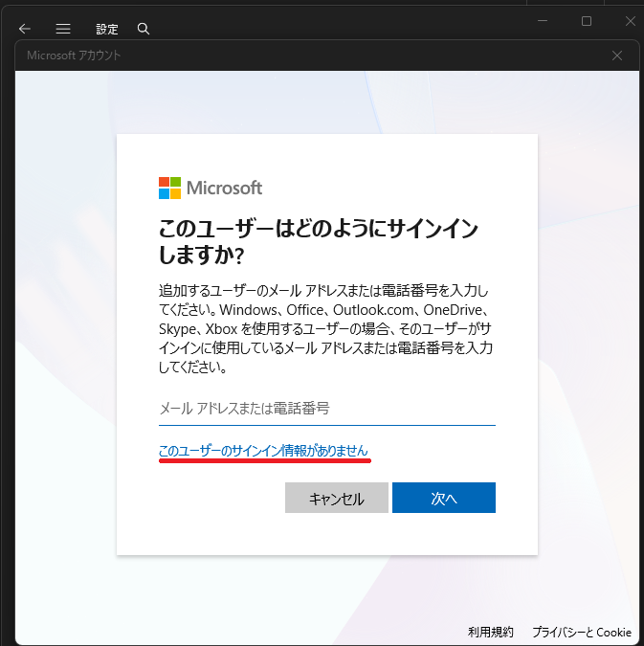Viewport: 644px width, 646px height.
Task: Click the このユーザーはどのようにサインインしますか? heading
Action: coord(318,241)
